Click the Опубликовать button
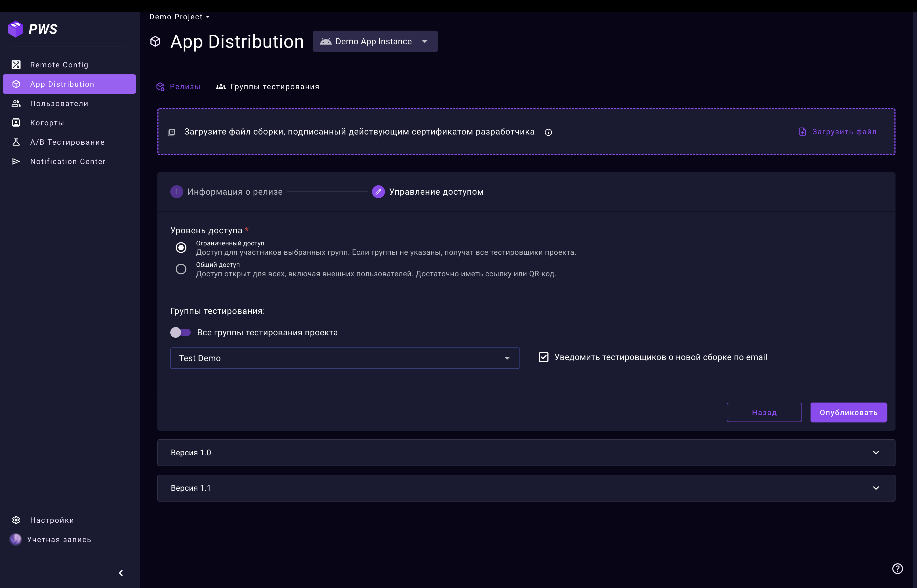Screen dimensions: 917x588 [848, 412]
